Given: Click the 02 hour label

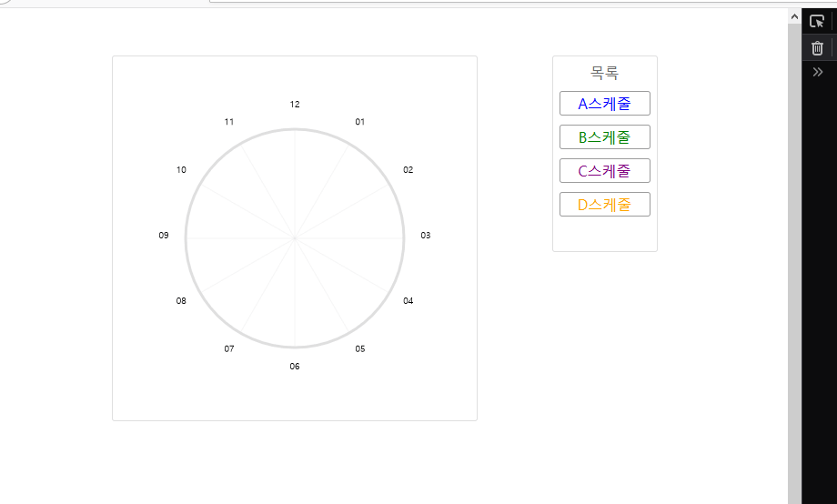Looking at the screenshot, I should [x=408, y=170].
